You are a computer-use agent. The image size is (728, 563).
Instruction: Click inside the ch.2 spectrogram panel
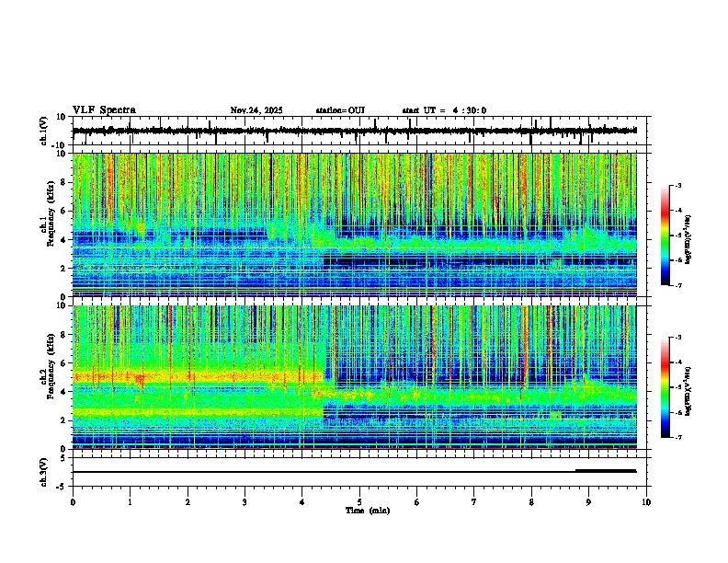[355, 377]
